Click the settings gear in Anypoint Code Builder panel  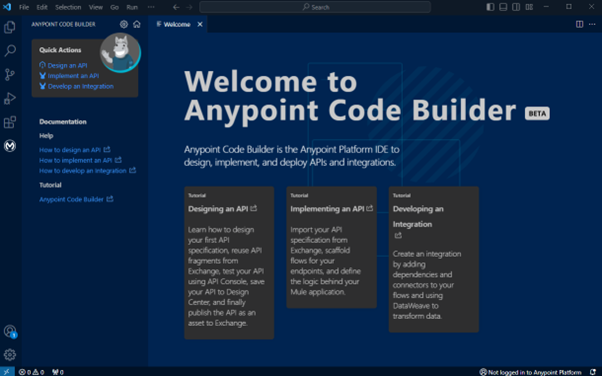[x=124, y=24]
